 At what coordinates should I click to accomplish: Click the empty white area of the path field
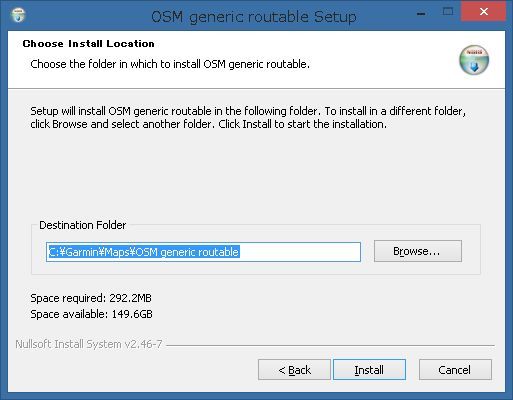click(300, 252)
